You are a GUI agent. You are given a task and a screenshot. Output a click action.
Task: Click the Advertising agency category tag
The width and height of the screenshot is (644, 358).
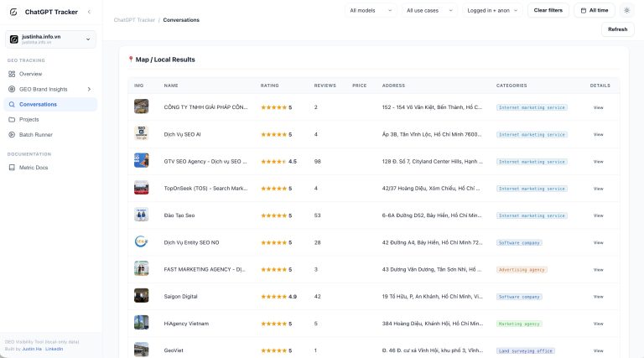522,270
